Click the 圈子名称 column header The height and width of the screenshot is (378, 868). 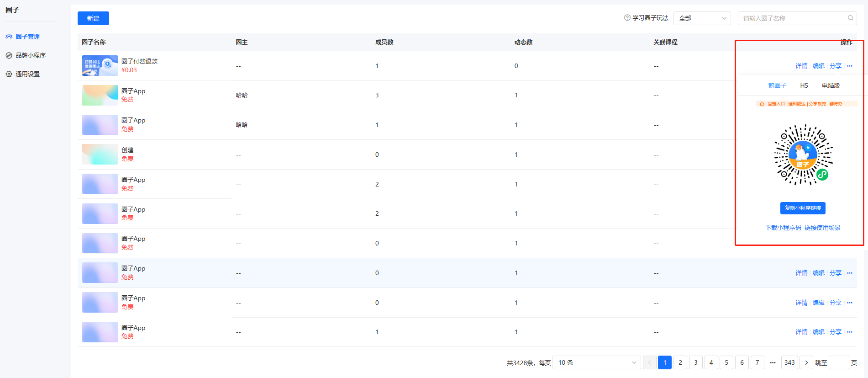point(94,42)
